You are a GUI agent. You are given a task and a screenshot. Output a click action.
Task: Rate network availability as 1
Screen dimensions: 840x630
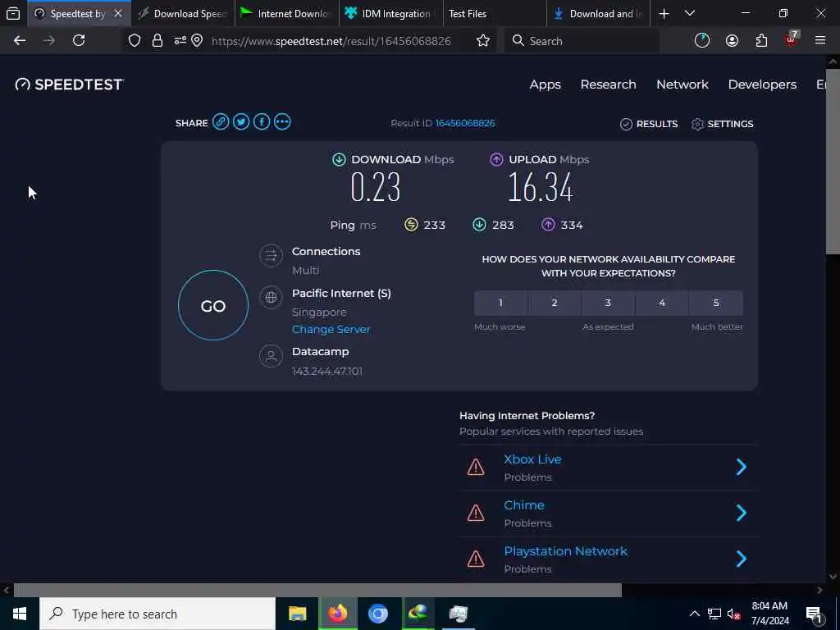pos(500,304)
